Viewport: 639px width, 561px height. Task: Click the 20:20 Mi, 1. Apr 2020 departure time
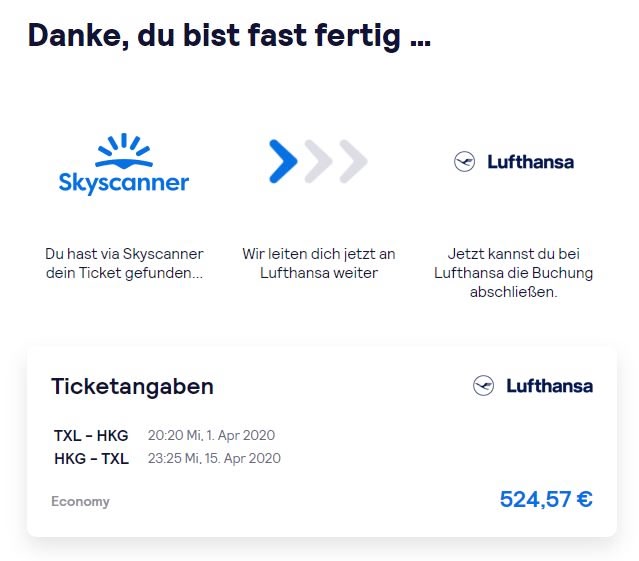pyautogui.click(x=212, y=436)
